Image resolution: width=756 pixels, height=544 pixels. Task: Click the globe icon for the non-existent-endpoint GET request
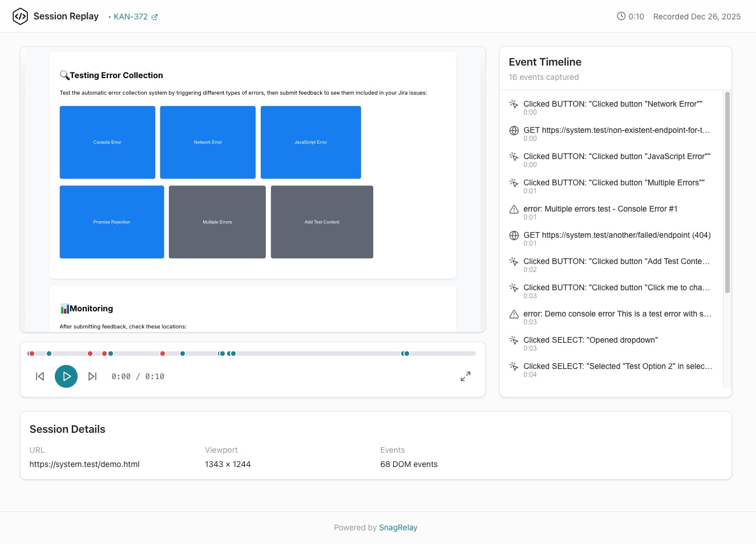click(514, 131)
